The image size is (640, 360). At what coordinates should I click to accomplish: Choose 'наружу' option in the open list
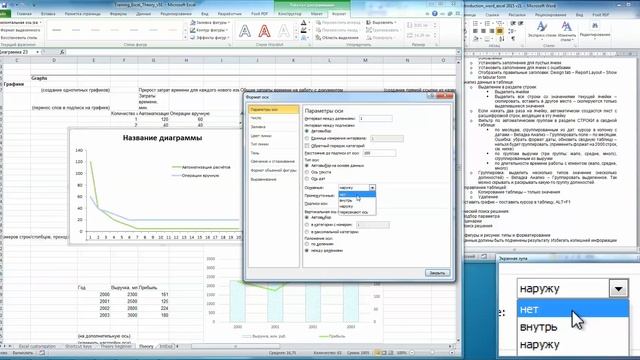pos(357,206)
